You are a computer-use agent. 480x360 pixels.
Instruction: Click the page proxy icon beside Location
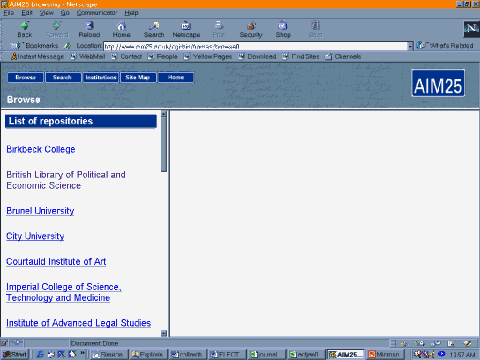(68, 46)
